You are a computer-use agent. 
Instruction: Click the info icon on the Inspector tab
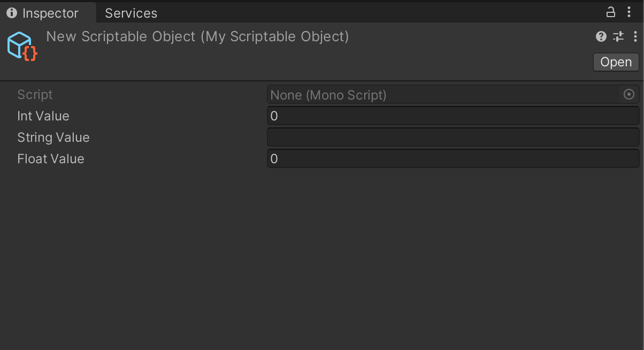pyautogui.click(x=12, y=13)
